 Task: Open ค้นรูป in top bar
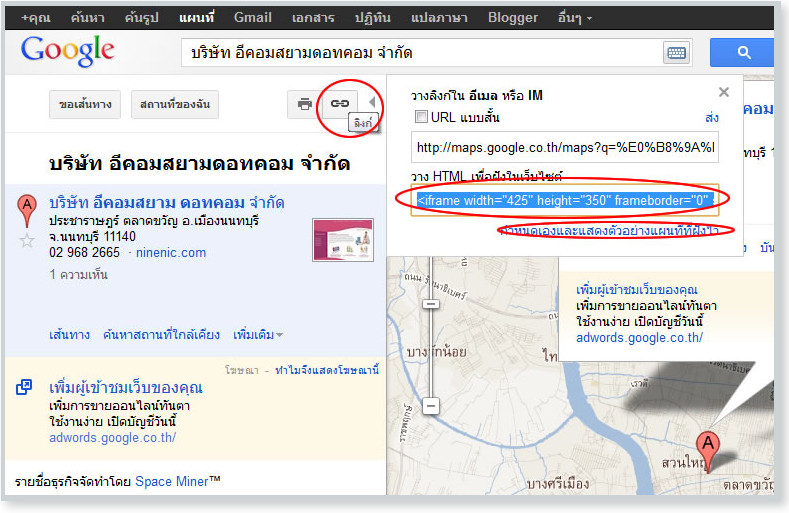point(141,18)
